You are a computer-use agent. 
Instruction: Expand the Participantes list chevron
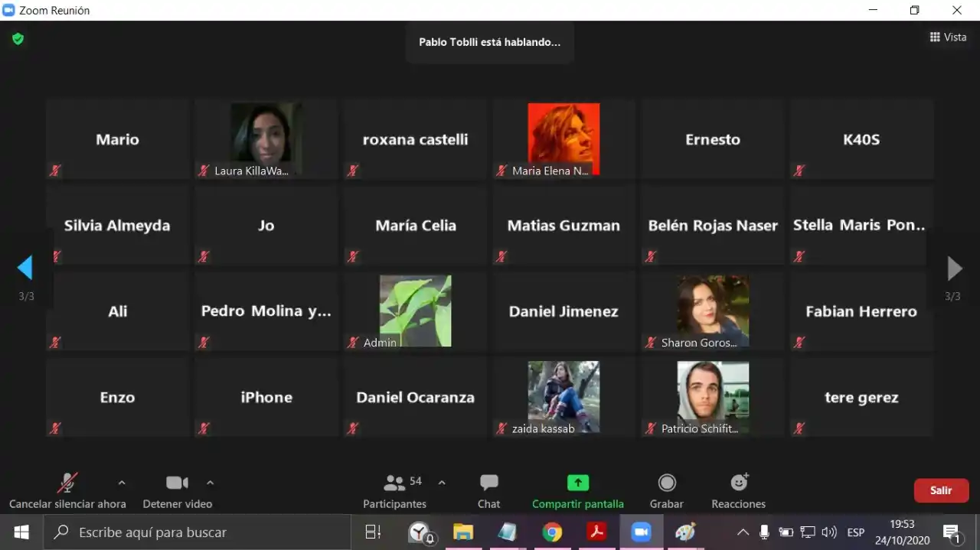tap(442, 484)
